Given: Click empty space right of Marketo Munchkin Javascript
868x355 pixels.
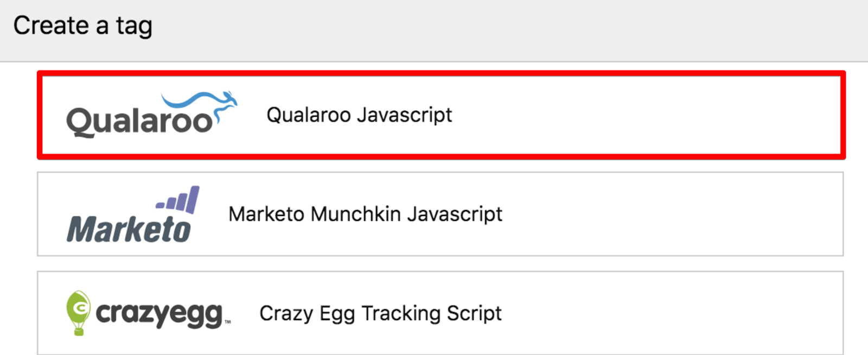Looking at the screenshot, I should [x=673, y=214].
